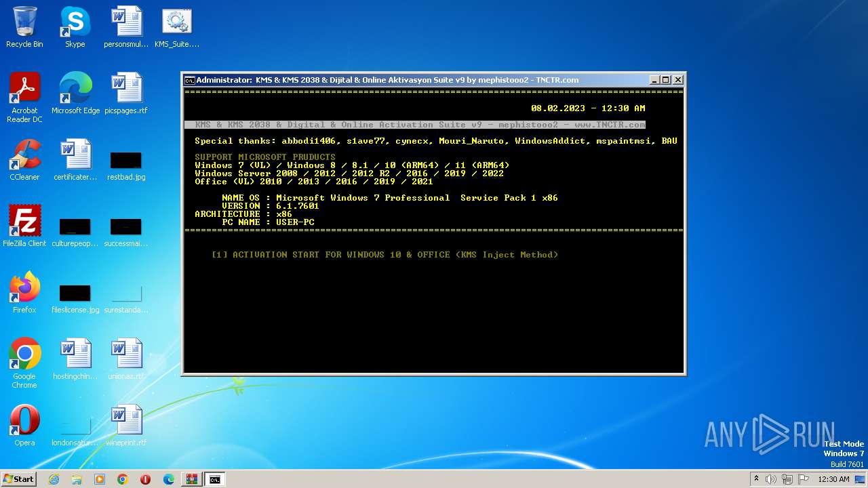
Task: Select the certificater... Word document
Action: 75,160
